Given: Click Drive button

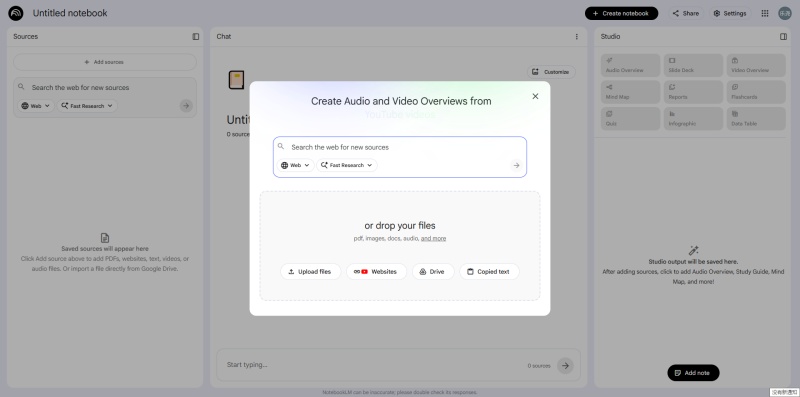Looking at the screenshot, I should click(x=433, y=271).
